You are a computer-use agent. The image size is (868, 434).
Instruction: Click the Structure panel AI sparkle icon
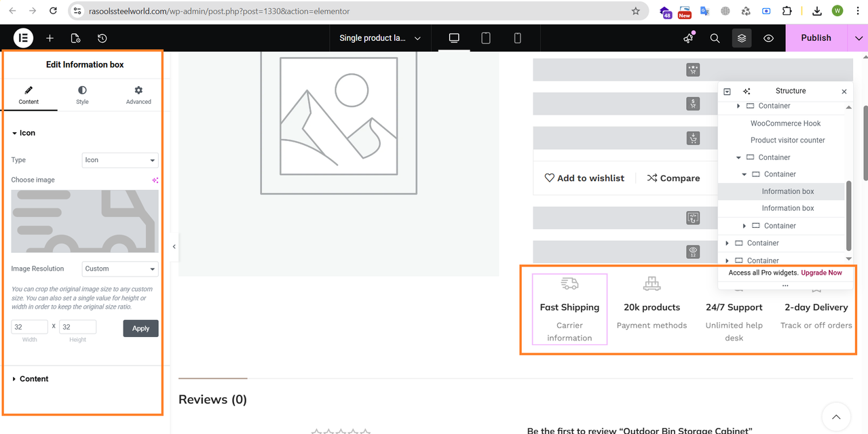747,91
